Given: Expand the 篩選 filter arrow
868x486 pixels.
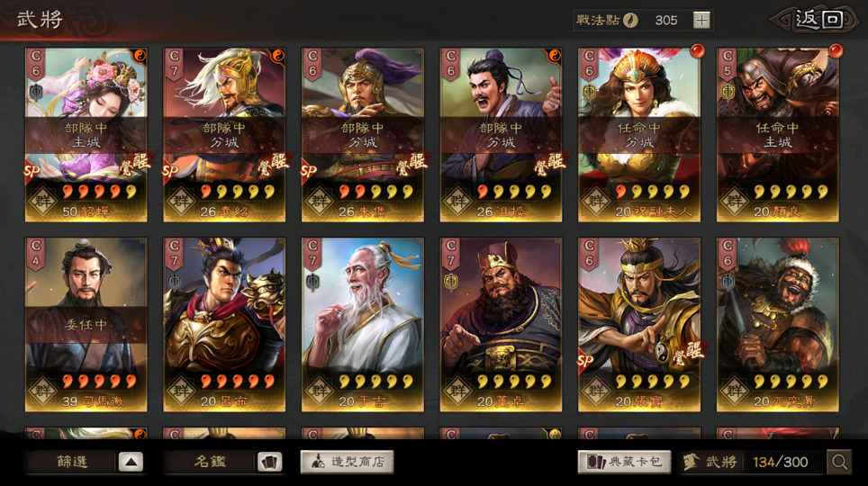Looking at the screenshot, I should tap(131, 462).
